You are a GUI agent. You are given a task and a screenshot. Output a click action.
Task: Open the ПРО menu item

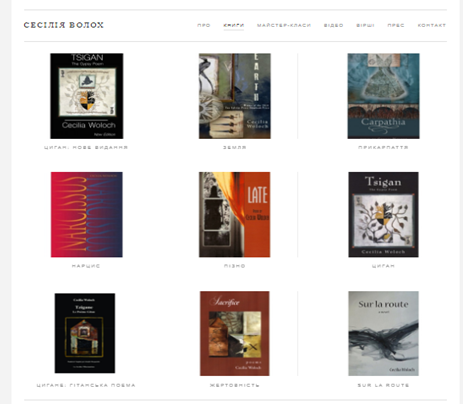coord(204,25)
